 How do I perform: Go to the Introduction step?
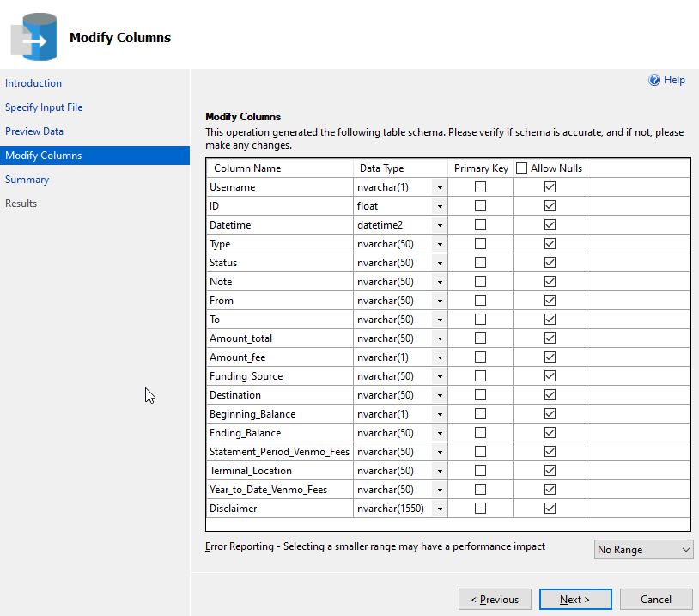coord(33,83)
